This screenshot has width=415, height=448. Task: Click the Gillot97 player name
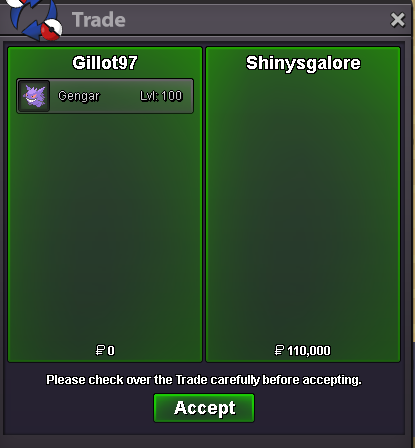[x=105, y=63]
